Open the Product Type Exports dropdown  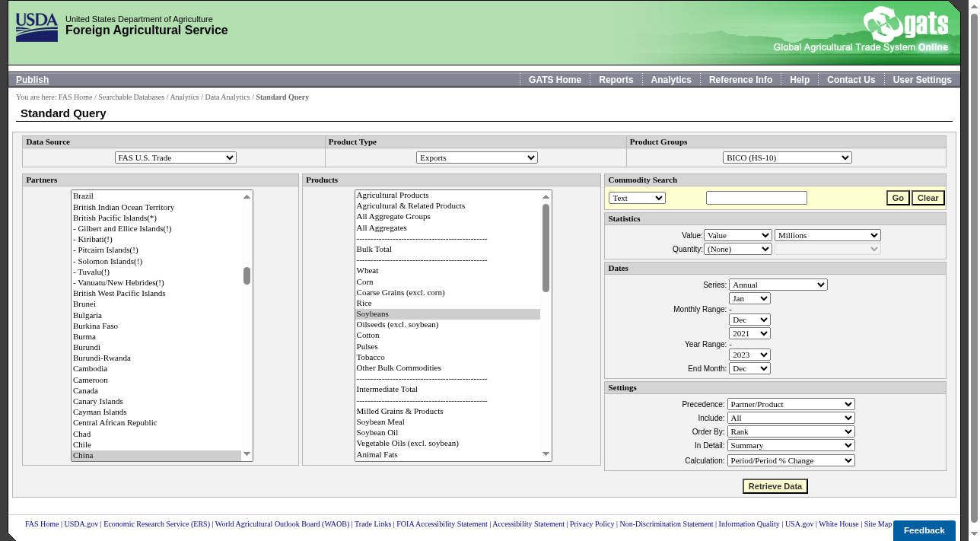click(x=477, y=158)
